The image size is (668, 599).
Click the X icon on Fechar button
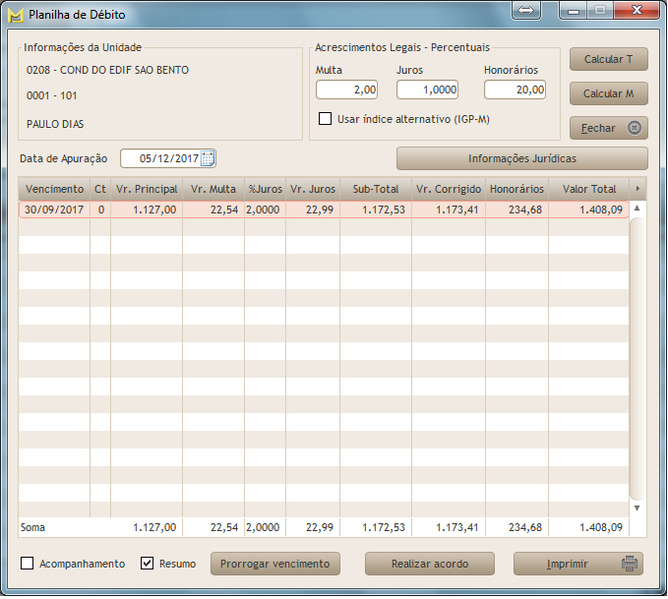click(633, 128)
